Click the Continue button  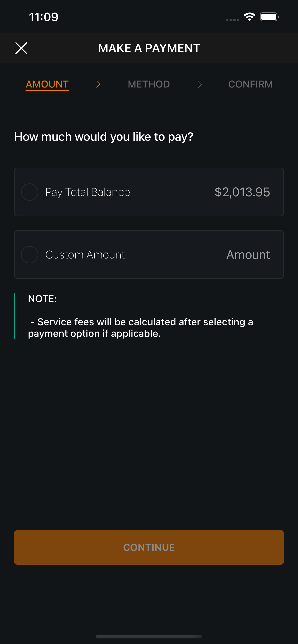(149, 547)
